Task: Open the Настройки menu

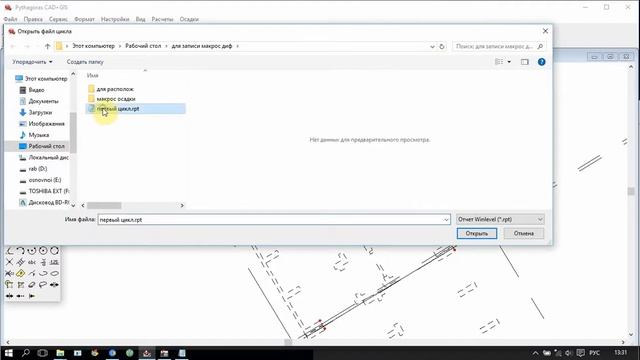Action: click(115, 19)
